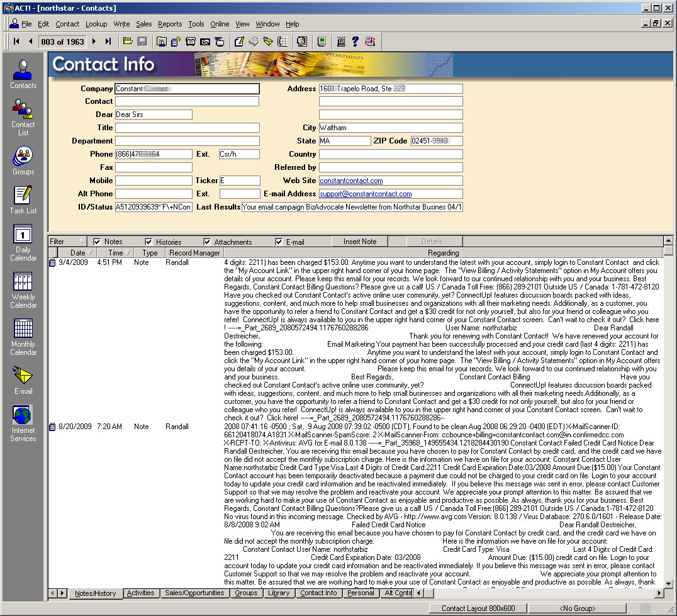The width and height of the screenshot is (677, 616).
Task: Click the Record Manager column header
Action: tap(194, 252)
